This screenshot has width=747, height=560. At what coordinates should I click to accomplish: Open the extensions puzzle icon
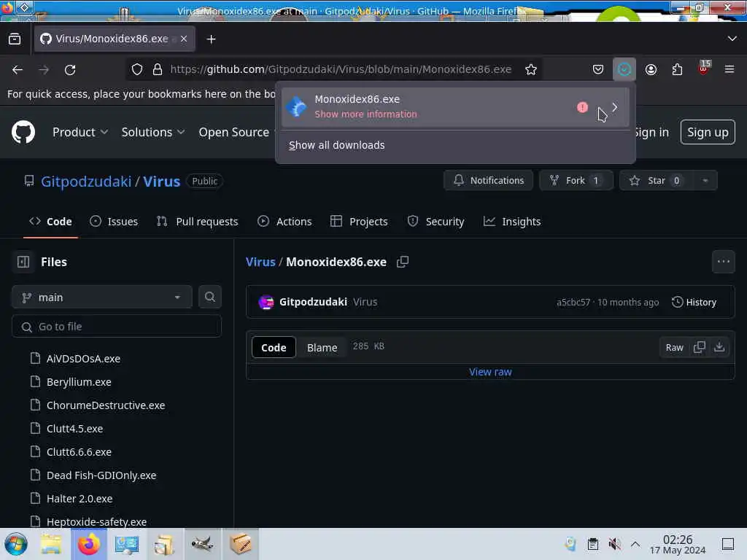677,69
